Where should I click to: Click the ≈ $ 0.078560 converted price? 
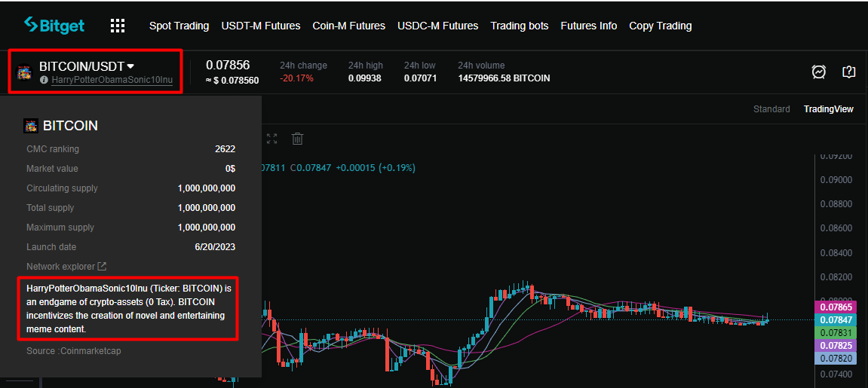point(232,81)
